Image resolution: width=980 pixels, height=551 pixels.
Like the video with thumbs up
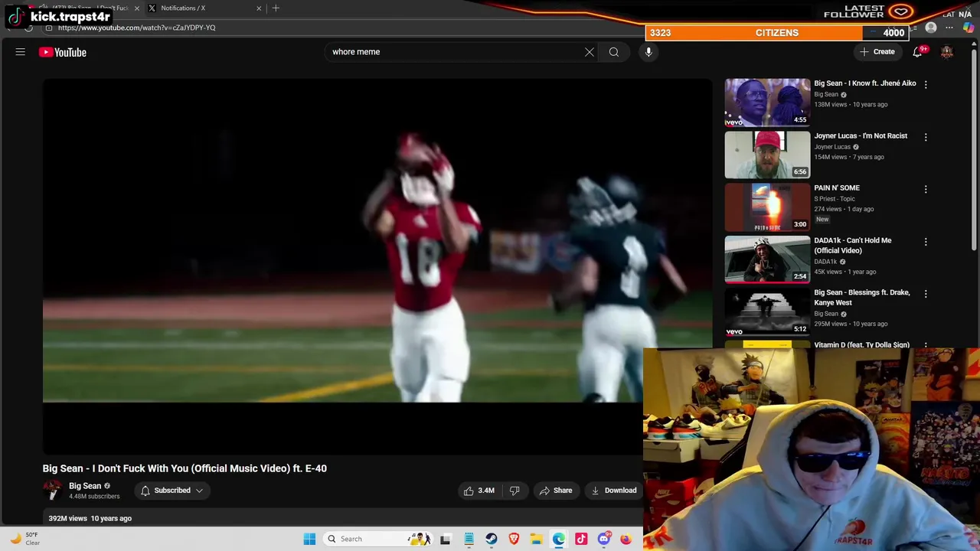point(479,491)
